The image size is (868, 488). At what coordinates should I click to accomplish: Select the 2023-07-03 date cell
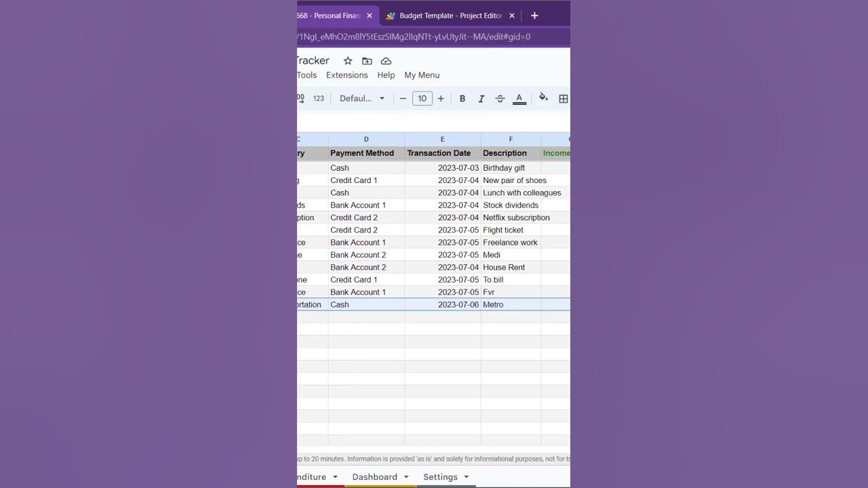[443, 167]
